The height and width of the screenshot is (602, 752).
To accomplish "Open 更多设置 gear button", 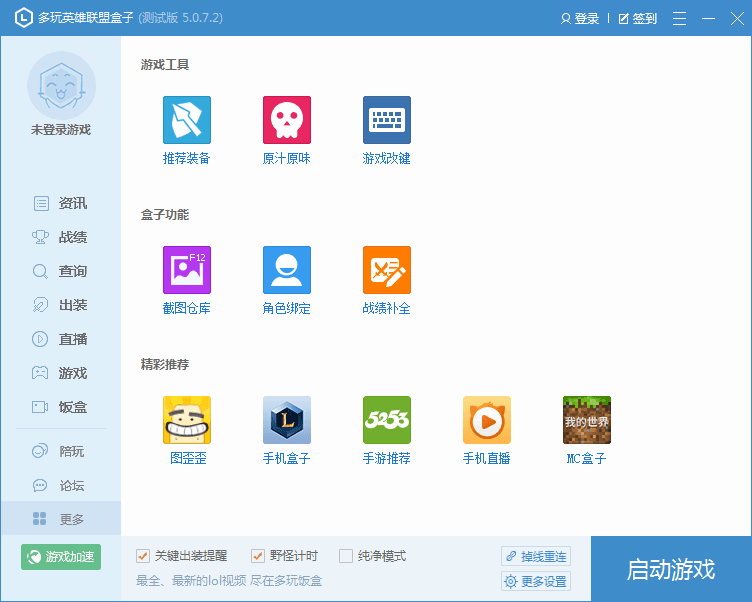I will coord(536,581).
